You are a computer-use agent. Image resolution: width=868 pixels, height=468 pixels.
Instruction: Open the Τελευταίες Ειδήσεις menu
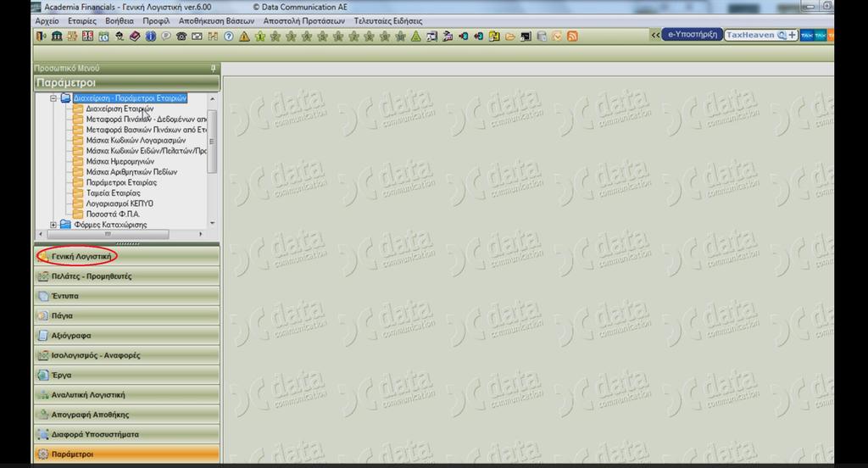coord(388,21)
